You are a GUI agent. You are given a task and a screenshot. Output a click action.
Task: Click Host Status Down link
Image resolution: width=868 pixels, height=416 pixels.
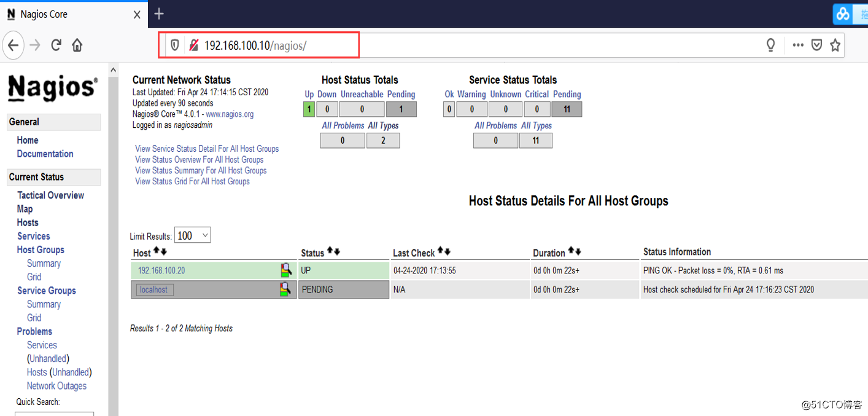327,94
